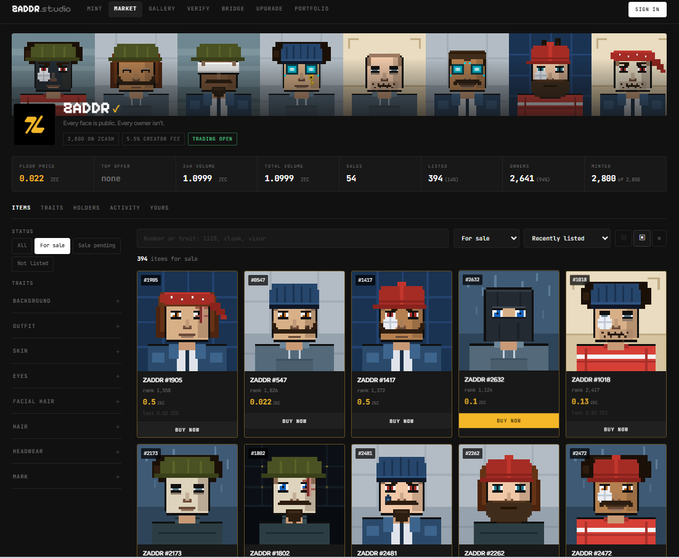This screenshot has height=558, width=679.
Task: Open ZADDR #2173 thumbnail image
Action: pos(187,494)
